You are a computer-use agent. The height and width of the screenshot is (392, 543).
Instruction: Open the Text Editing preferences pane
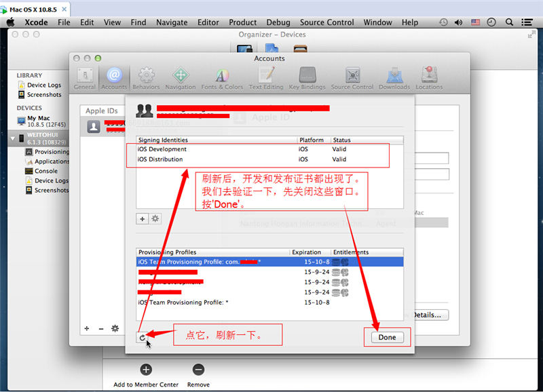point(266,79)
